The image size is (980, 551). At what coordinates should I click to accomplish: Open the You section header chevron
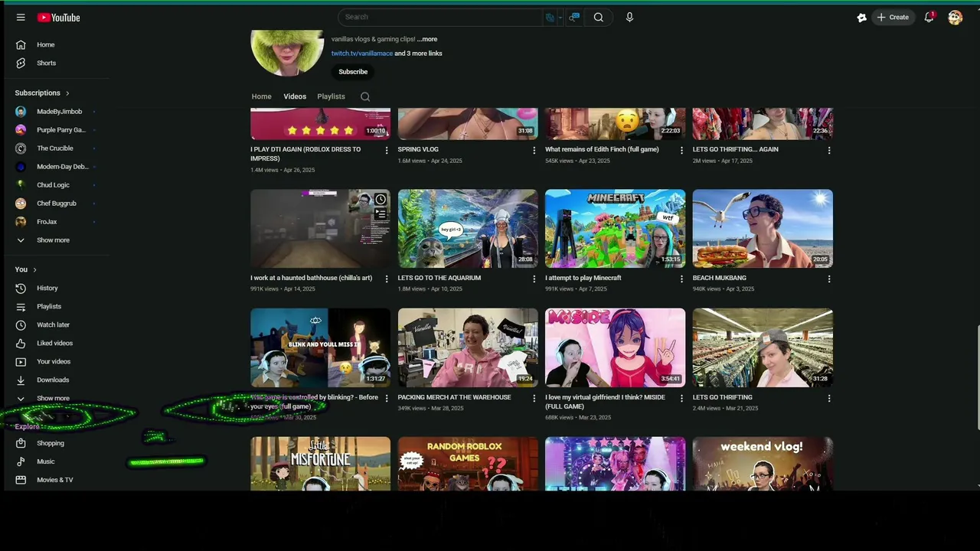34,270
